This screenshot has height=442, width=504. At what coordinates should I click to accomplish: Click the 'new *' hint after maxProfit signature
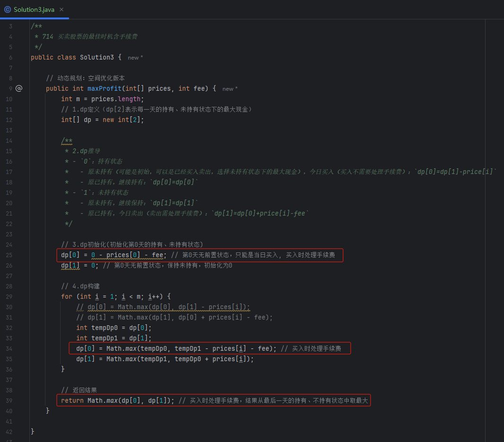[x=230, y=89]
